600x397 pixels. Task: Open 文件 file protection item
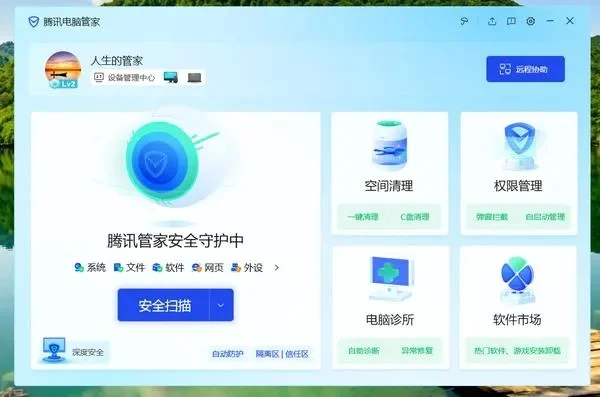click(x=129, y=267)
